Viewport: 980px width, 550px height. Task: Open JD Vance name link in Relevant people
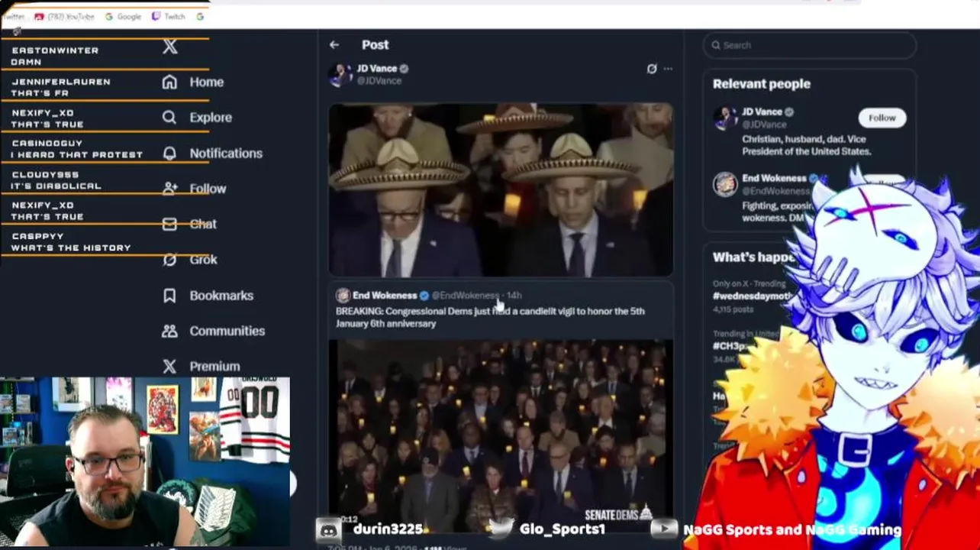[762, 112]
